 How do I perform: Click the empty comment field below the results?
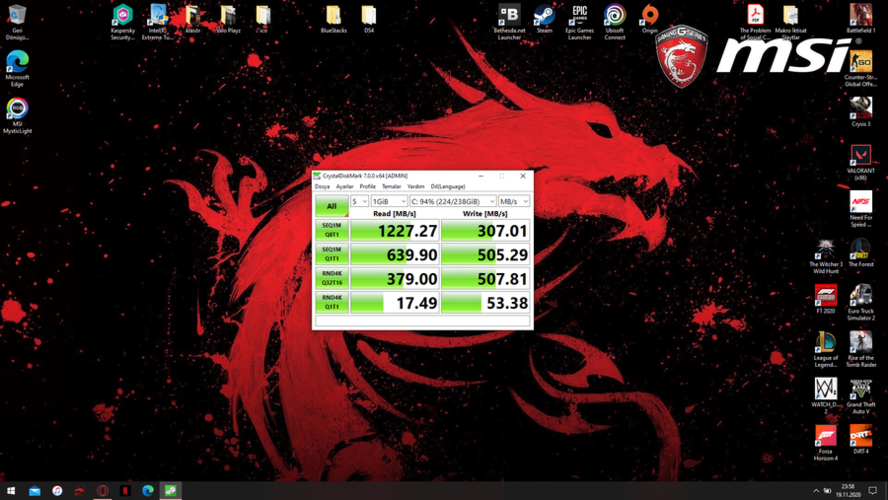[422, 321]
